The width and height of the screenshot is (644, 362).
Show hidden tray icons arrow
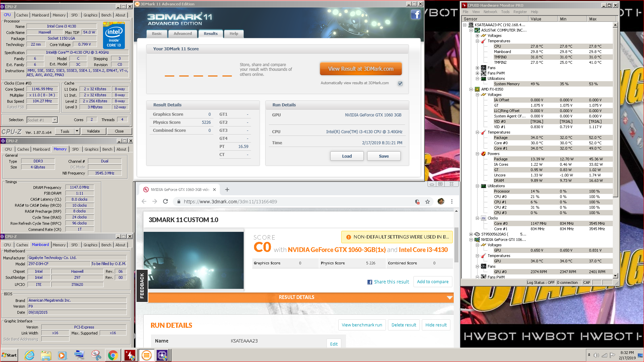coord(589,355)
